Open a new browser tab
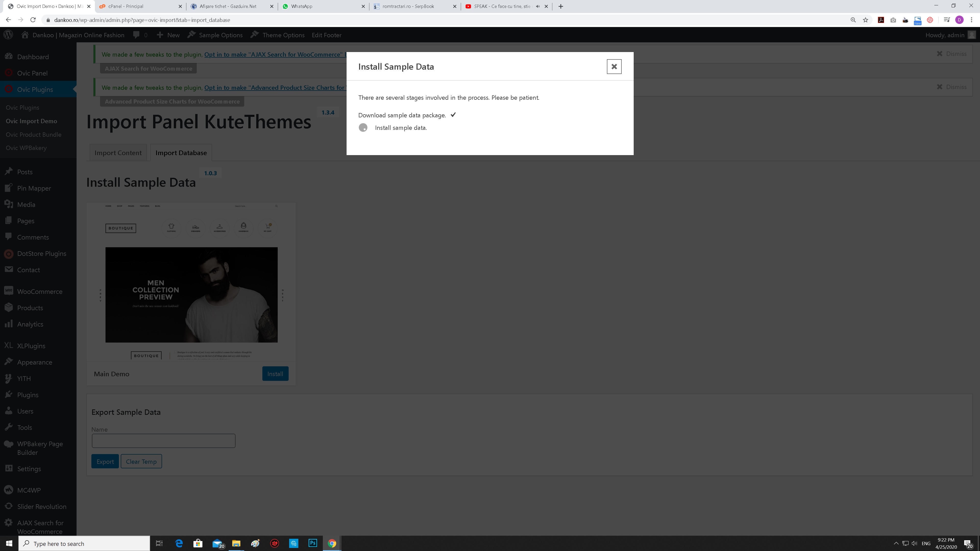The width and height of the screenshot is (980, 551). coord(561,6)
